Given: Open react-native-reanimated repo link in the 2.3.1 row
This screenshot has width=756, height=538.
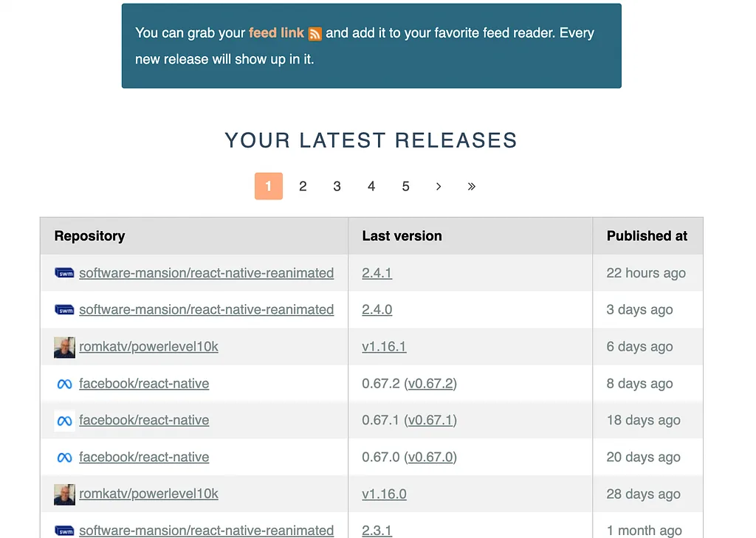Looking at the screenshot, I should (207, 531).
